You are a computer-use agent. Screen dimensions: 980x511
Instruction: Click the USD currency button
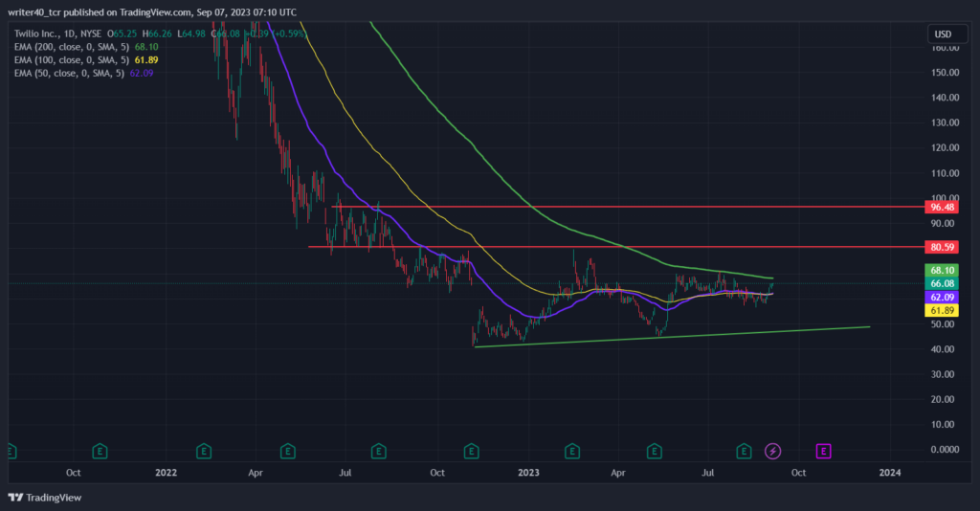[947, 33]
